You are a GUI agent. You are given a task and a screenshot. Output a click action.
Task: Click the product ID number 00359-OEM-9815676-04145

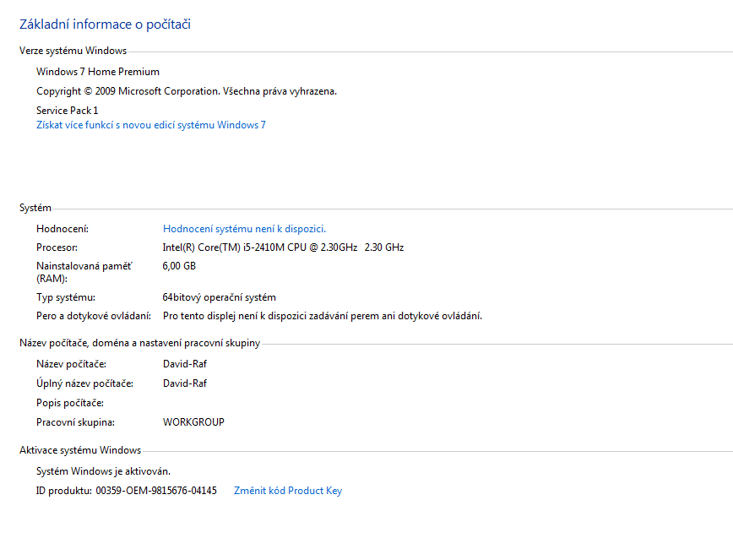[x=156, y=491]
